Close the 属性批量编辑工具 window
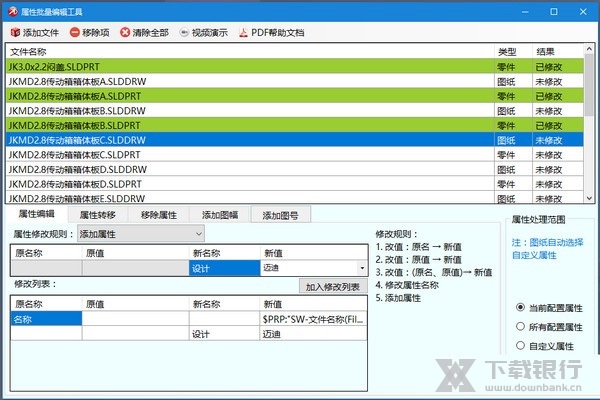Screen dimensions: 600x400 [583, 11]
